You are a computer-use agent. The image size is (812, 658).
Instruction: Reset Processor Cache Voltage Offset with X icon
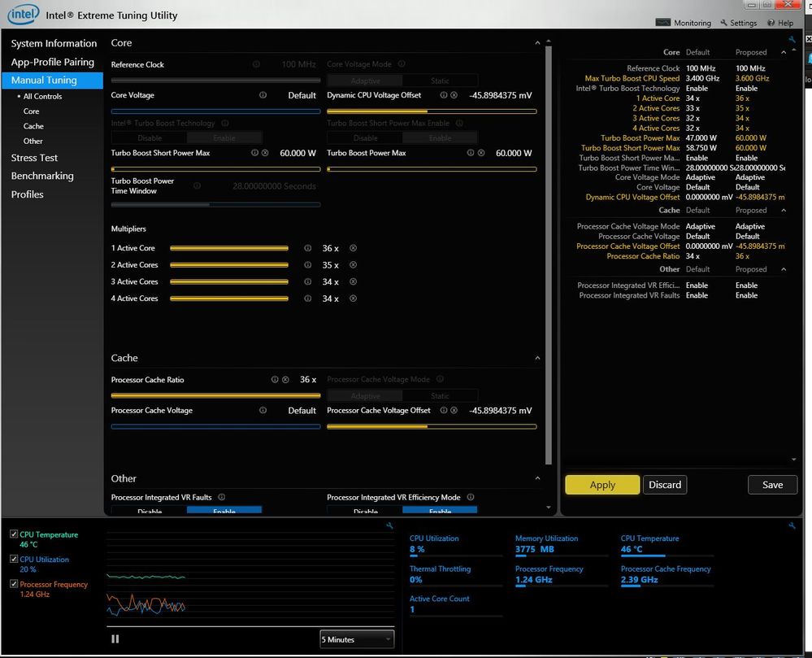pos(454,411)
